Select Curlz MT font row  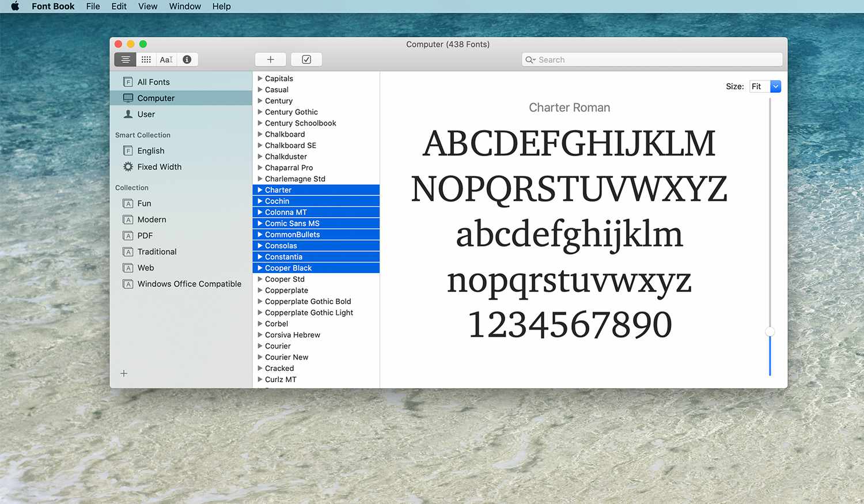click(316, 379)
